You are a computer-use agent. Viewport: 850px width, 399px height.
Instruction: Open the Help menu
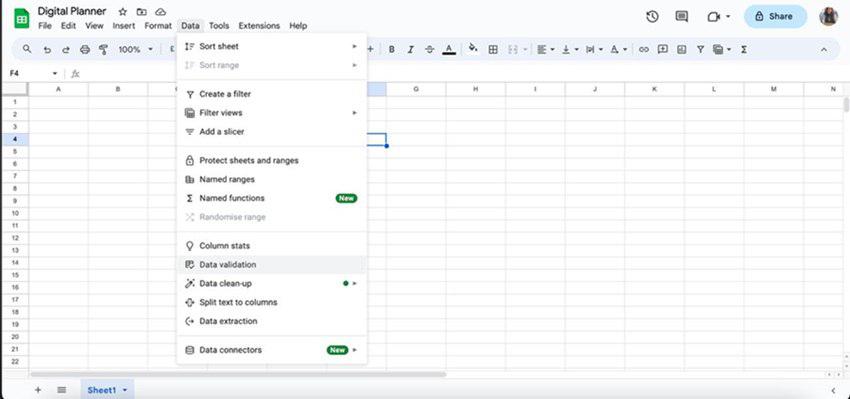298,25
